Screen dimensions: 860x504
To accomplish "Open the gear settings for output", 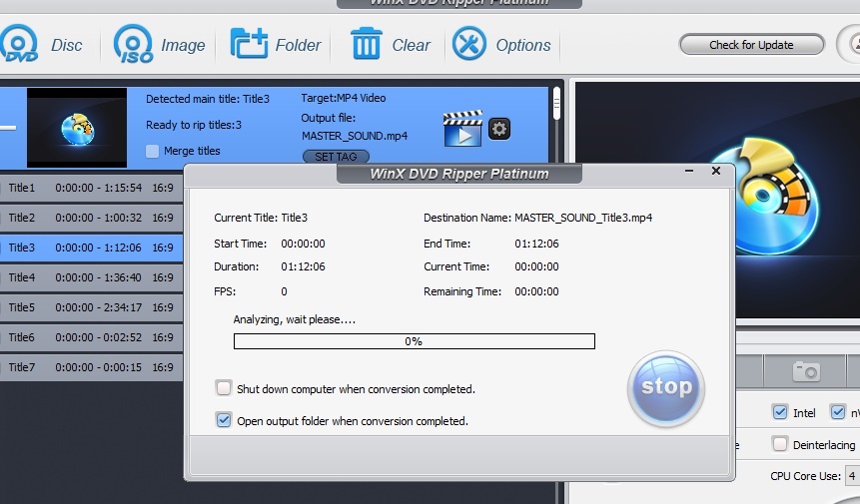I will pos(499,129).
